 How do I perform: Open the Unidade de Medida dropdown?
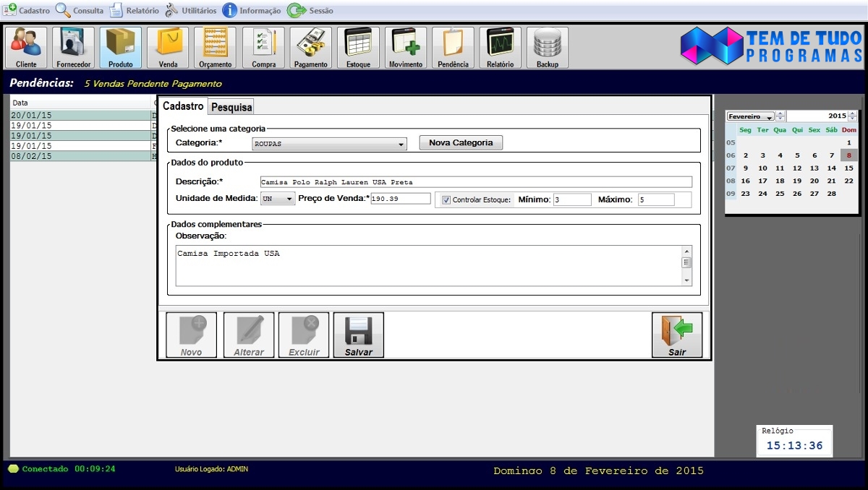289,199
